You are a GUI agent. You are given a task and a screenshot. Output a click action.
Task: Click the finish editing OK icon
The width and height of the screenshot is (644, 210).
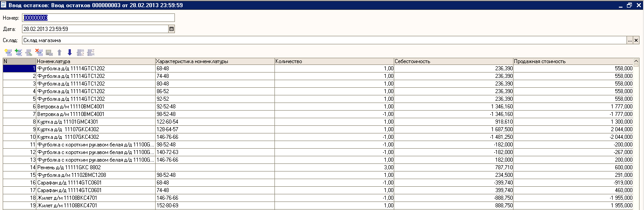point(49,52)
